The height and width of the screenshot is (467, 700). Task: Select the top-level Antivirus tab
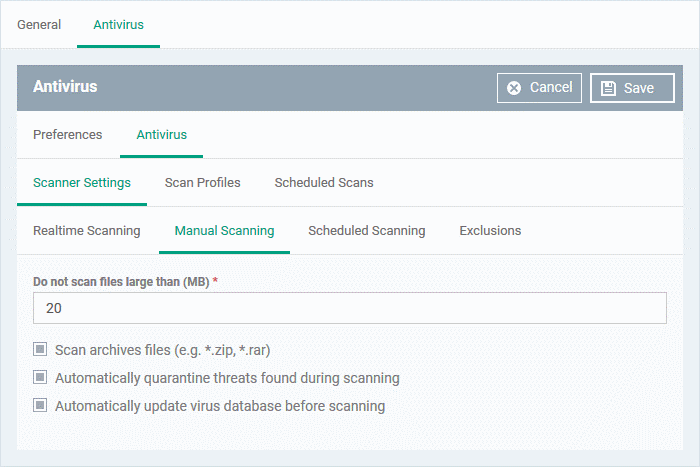[x=118, y=25]
